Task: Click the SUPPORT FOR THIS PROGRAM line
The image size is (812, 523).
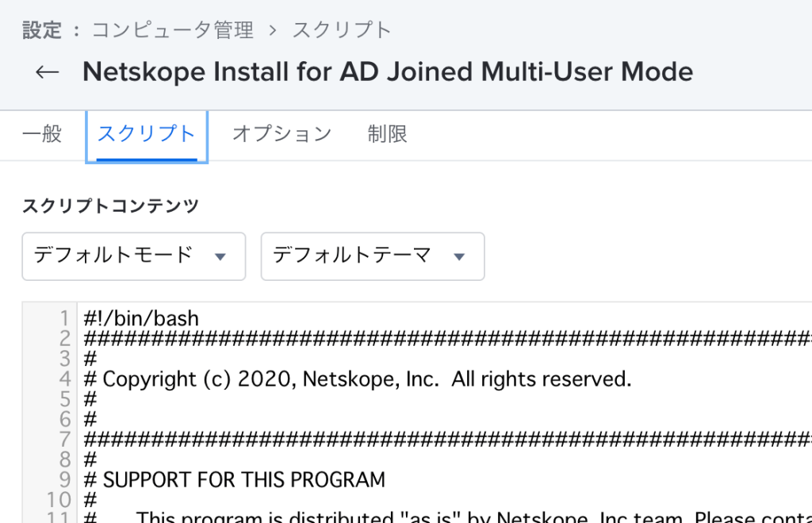Action: pyautogui.click(x=234, y=480)
